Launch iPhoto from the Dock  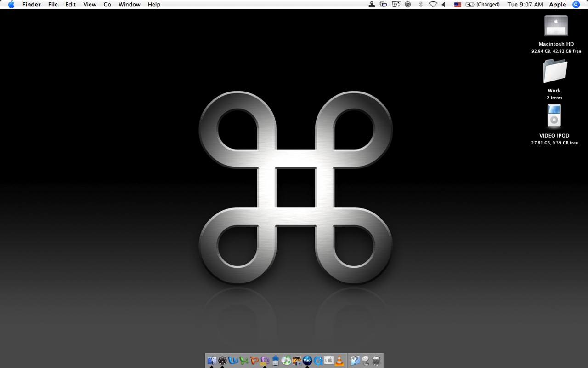297,361
